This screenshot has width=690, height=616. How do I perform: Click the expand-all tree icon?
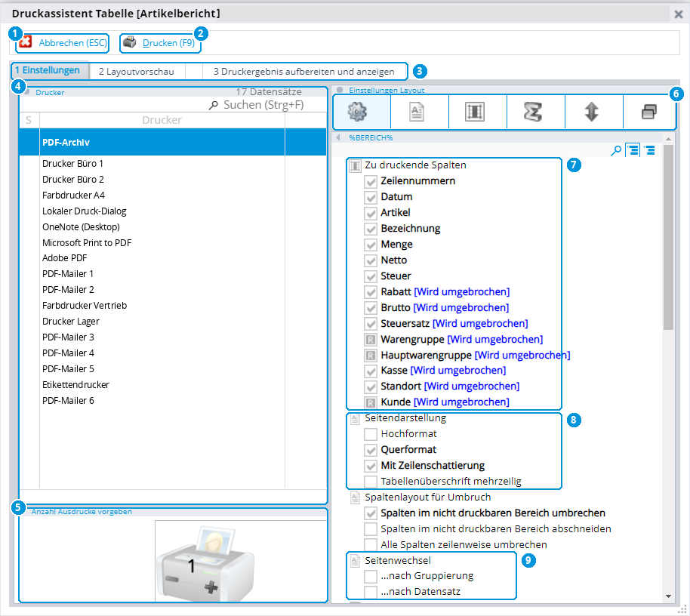tap(633, 150)
